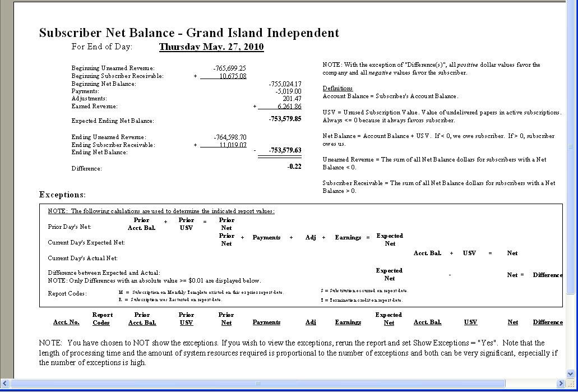Image resolution: width=578 pixels, height=392 pixels.
Task: Click the 'Exceptions:' section heading
Action: pos(62,195)
